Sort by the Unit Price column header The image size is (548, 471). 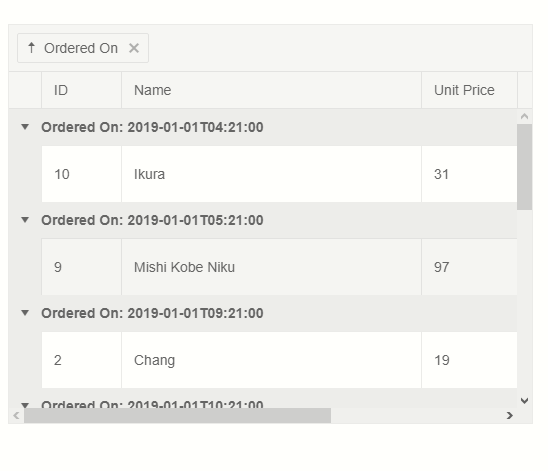point(469,90)
